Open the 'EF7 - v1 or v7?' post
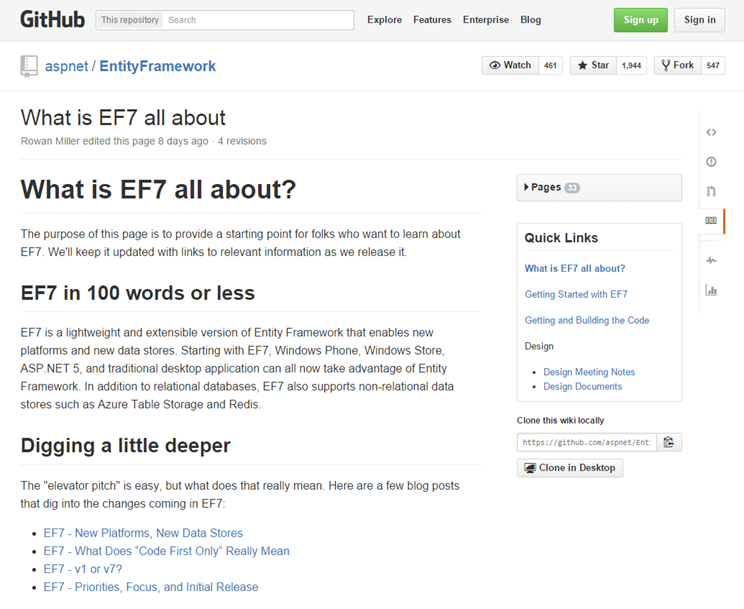The width and height of the screenshot is (744, 609). click(x=83, y=569)
